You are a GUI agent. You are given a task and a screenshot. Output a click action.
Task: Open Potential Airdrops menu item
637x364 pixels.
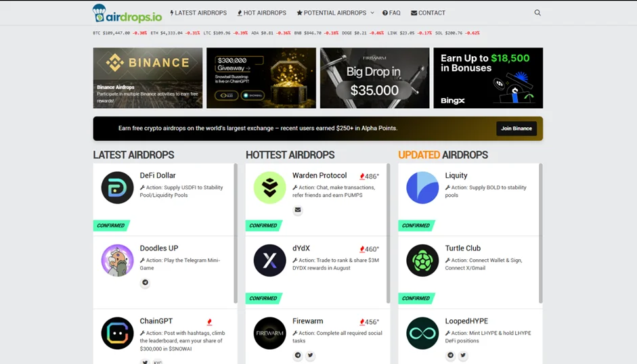click(332, 13)
